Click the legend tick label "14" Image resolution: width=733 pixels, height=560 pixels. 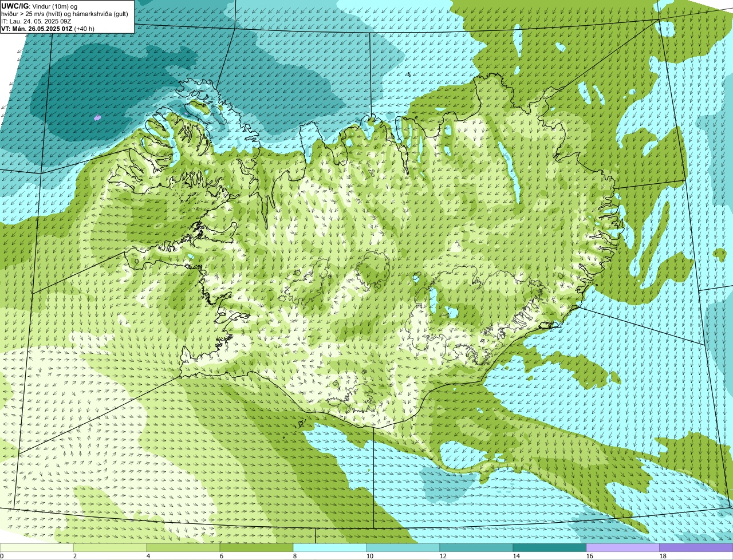tap(517, 556)
